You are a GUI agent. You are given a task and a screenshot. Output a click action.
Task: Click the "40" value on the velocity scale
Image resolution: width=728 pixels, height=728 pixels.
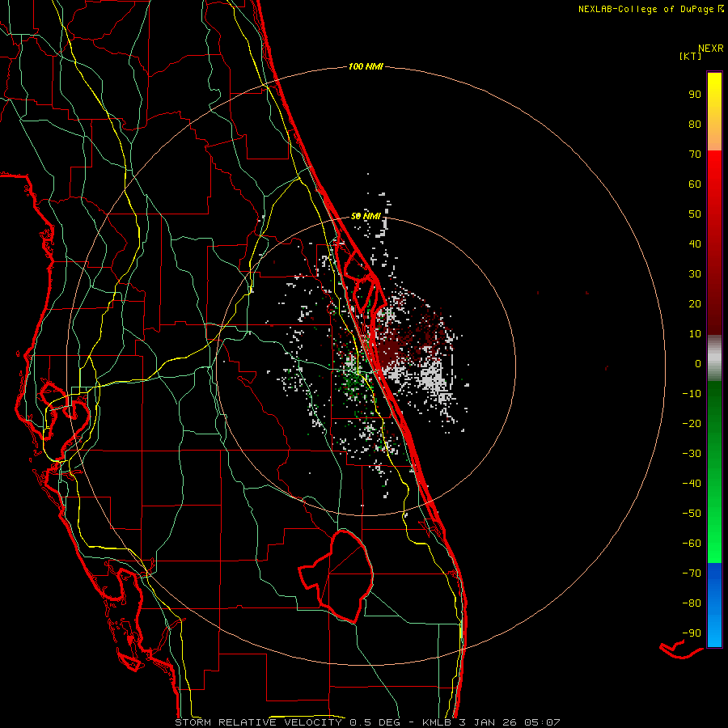(x=695, y=243)
